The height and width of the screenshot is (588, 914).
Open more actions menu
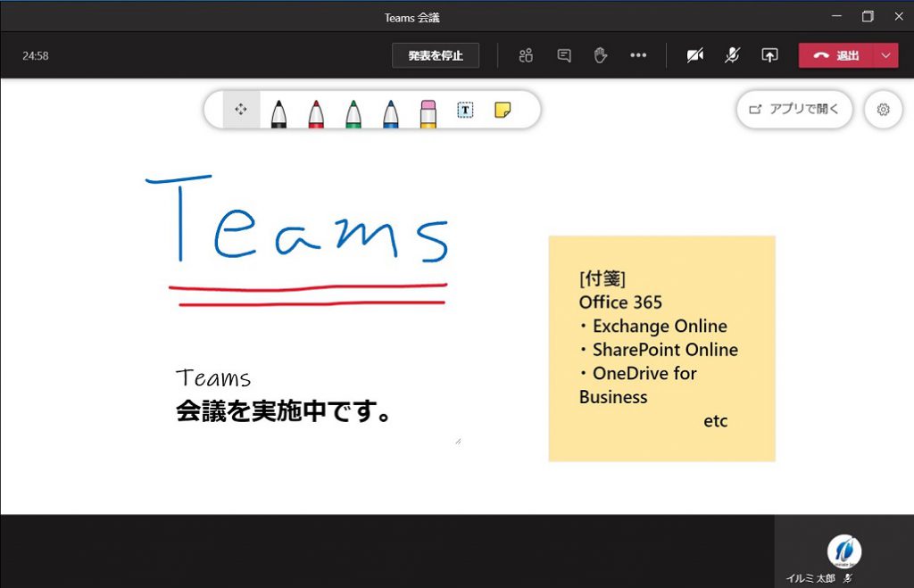click(x=638, y=55)
